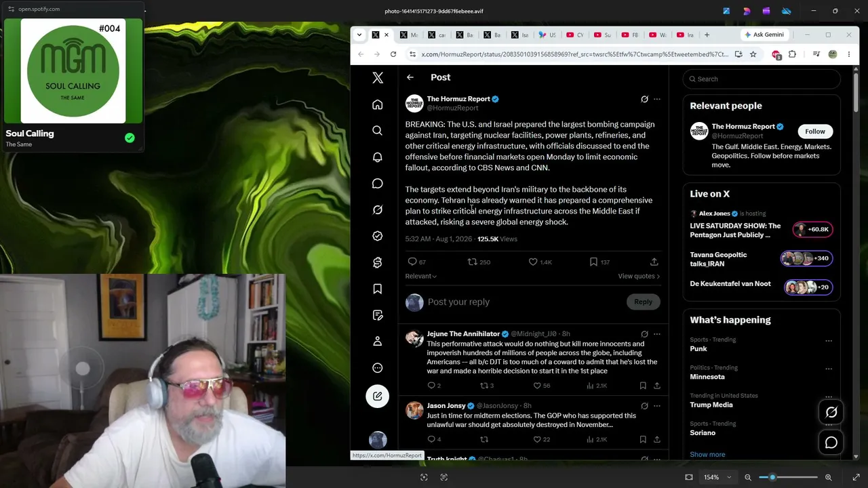Open photo viewer fullscreen expand icon
The width and height of the screenshot is (868, 488).
pyautogui.click(x=856, y=477)
